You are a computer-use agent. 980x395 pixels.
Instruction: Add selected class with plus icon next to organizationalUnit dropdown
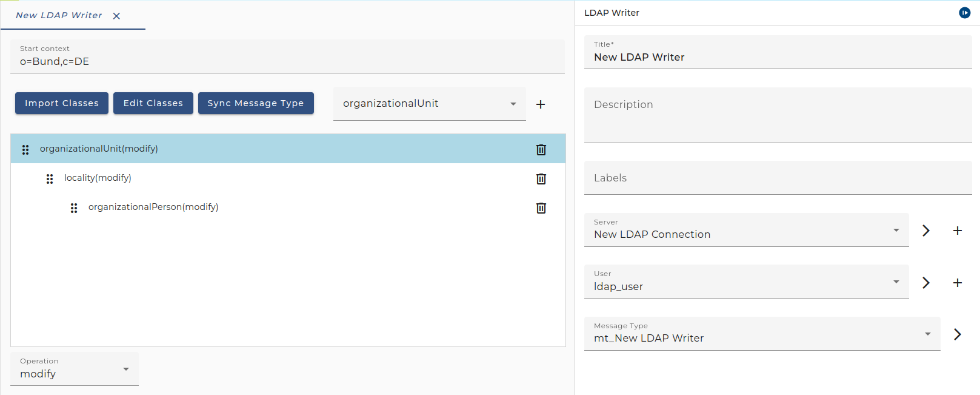pyautogui.click(x=541, y=104)
